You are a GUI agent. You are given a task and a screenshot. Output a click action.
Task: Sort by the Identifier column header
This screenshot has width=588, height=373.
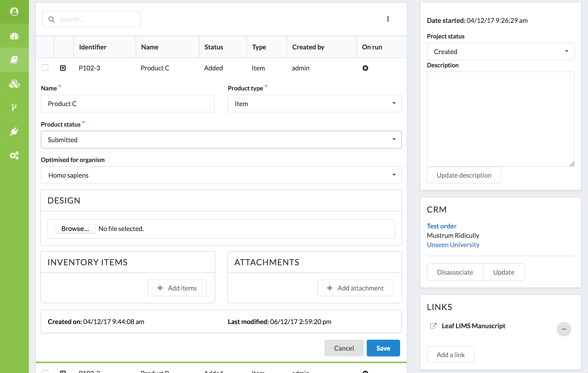(92, 47)
